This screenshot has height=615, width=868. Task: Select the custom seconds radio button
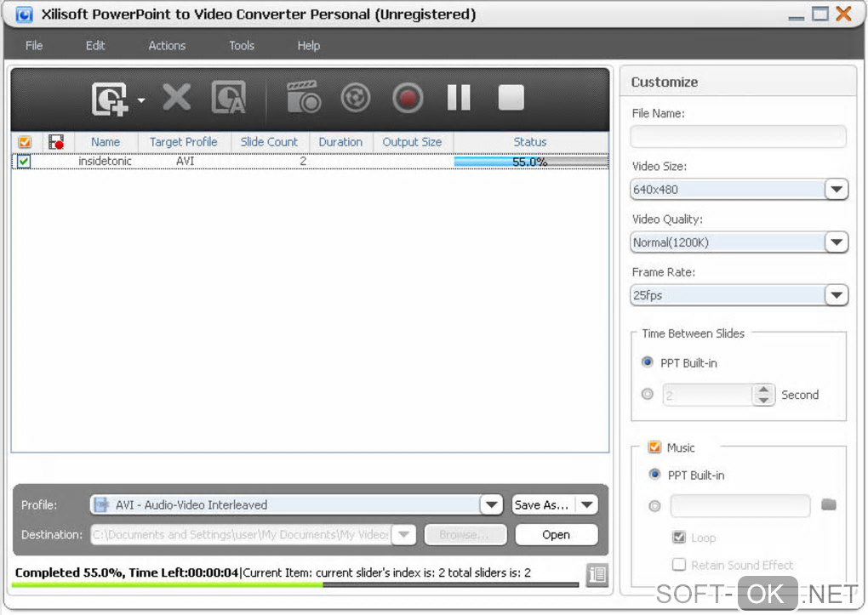click(647, 394)
